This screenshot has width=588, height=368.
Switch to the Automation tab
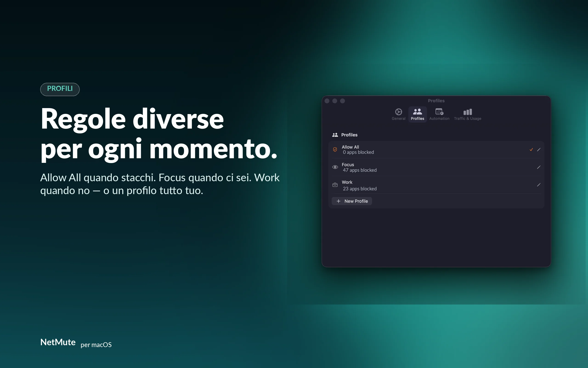coord(439,114)
